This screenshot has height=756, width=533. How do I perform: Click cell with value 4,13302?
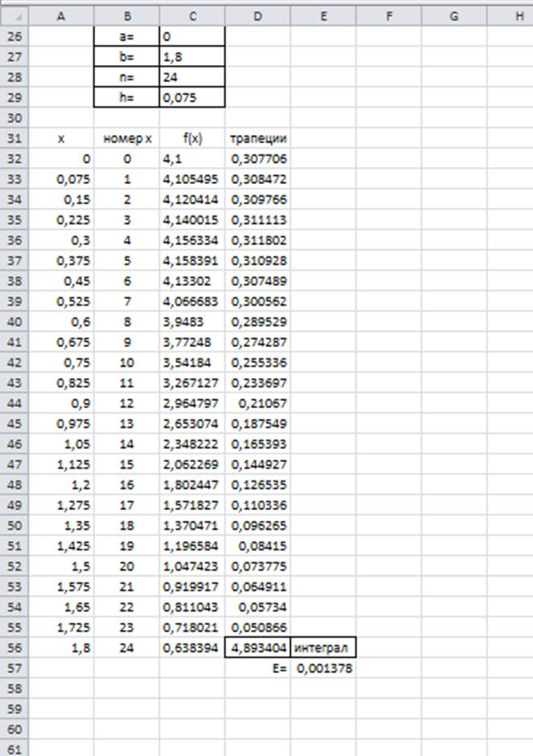192,281
